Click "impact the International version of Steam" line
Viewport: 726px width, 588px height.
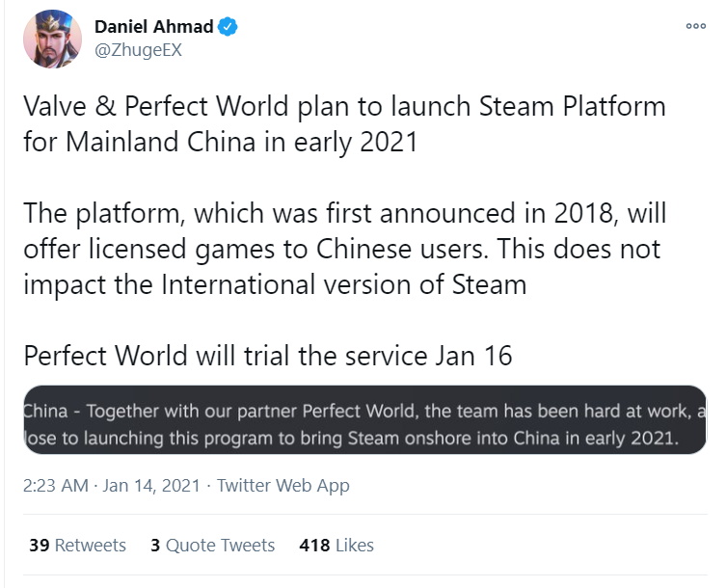pos(275,284)
